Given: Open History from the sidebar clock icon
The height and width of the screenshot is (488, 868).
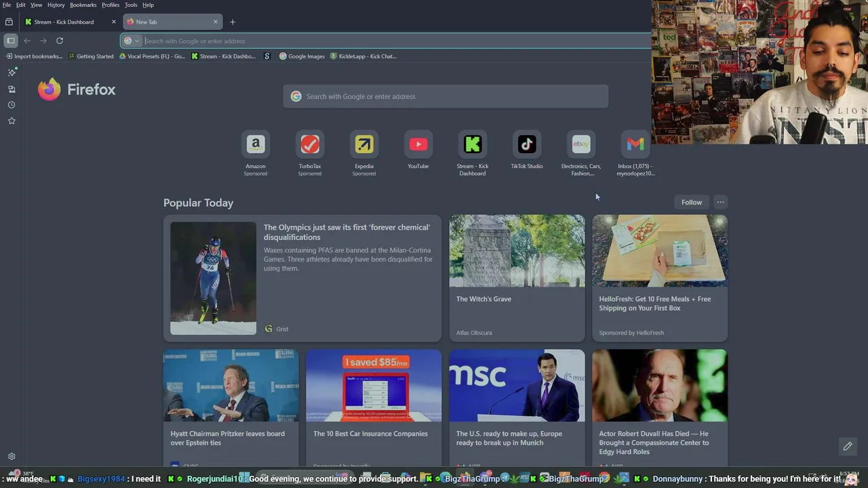Looking at the screenshot, I should 12,105.
